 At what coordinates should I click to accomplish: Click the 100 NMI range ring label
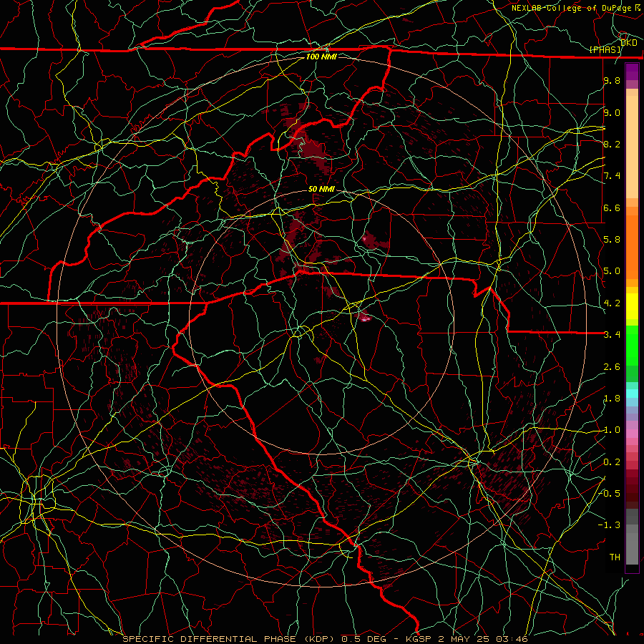pos(321,57)
